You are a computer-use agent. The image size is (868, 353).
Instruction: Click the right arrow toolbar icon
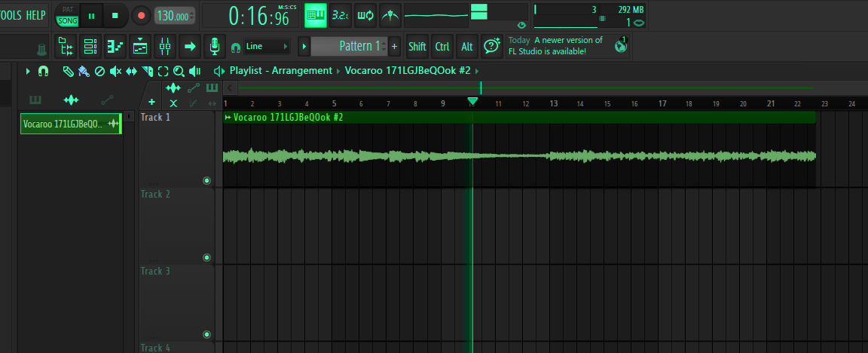(x=190, y=46)
